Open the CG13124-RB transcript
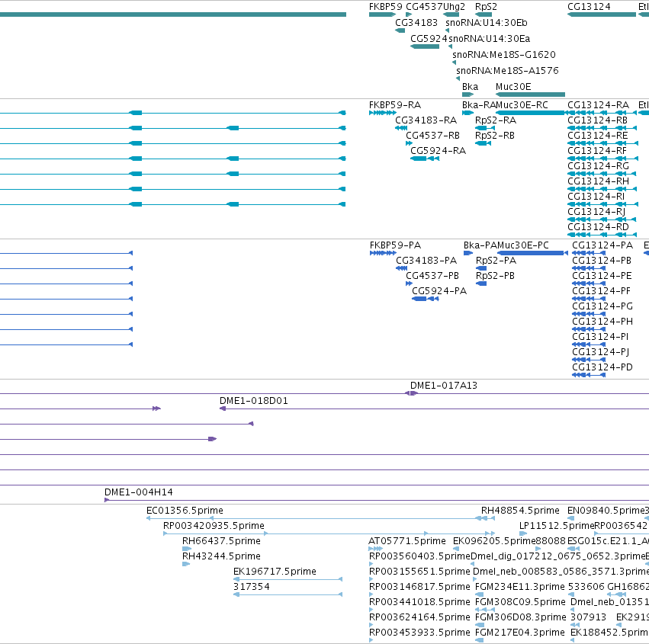Viewport: 649px width, 644px height. (x=602, y=128)
